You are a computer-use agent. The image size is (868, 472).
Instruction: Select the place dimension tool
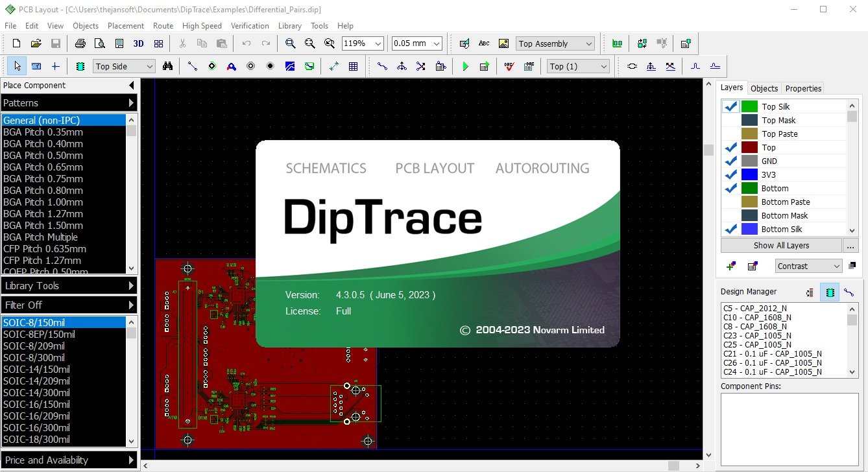(334, 66)
